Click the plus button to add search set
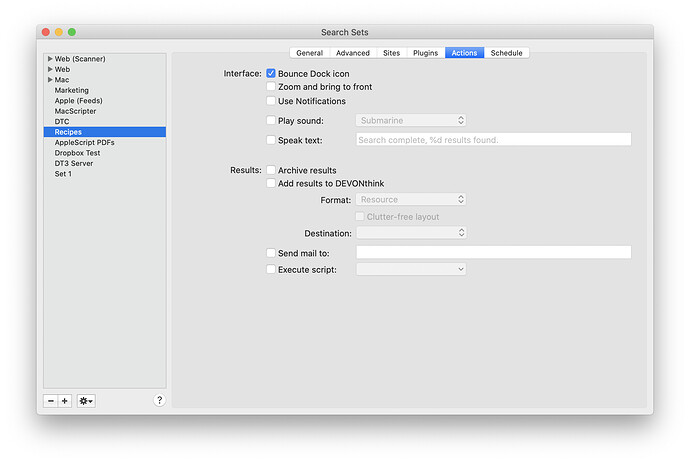The image size is (690, 462). click(x=65, y=401)
